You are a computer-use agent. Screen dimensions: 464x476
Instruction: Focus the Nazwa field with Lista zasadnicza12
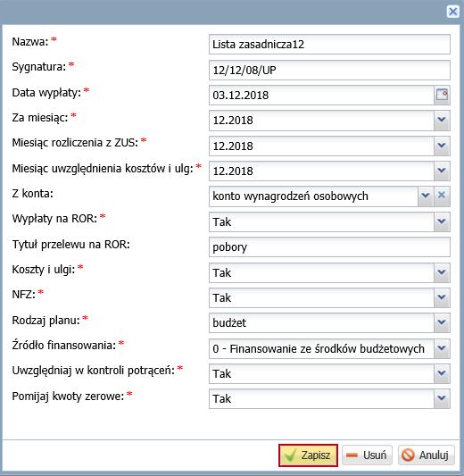[329, 45]
